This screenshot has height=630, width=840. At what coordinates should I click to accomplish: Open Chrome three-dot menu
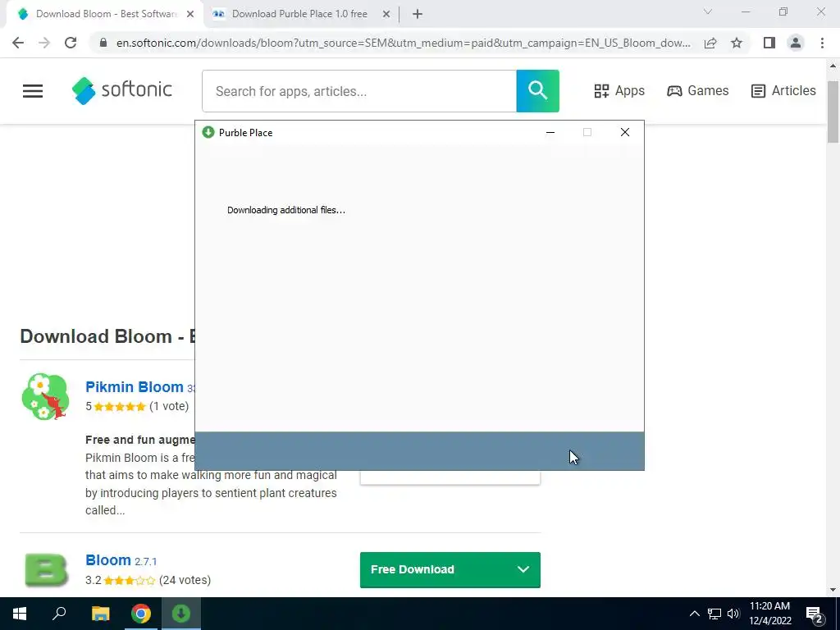coord(822,43)
